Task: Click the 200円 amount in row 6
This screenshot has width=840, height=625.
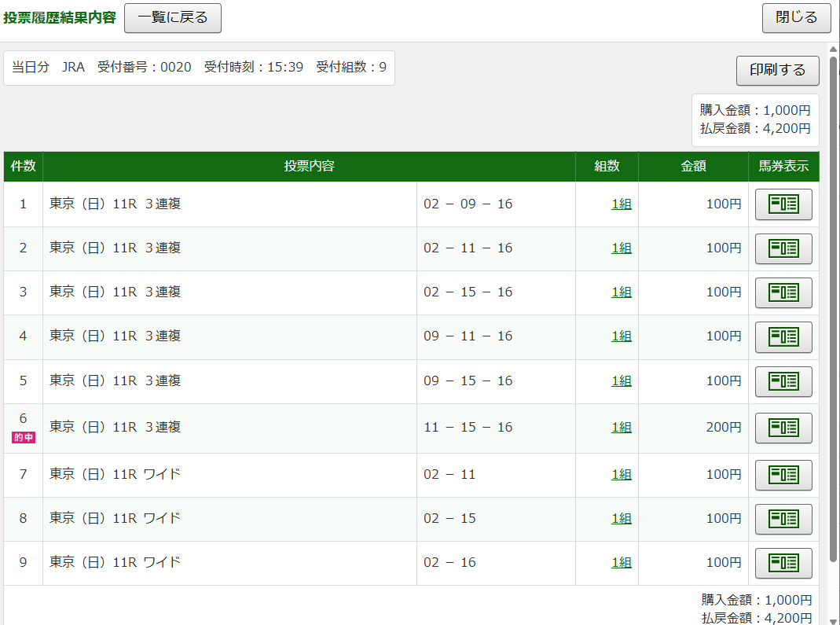Action: 724,427
